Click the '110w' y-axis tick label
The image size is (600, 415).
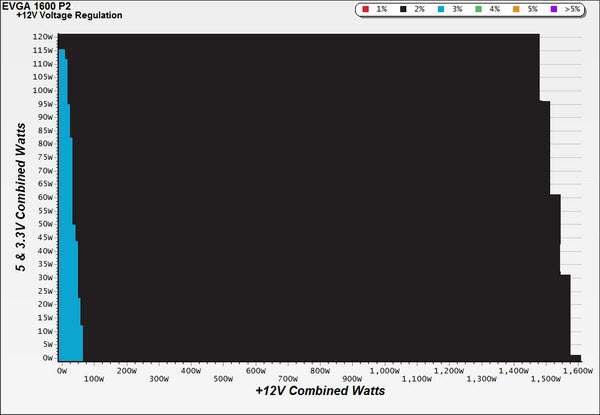[42, 64]
